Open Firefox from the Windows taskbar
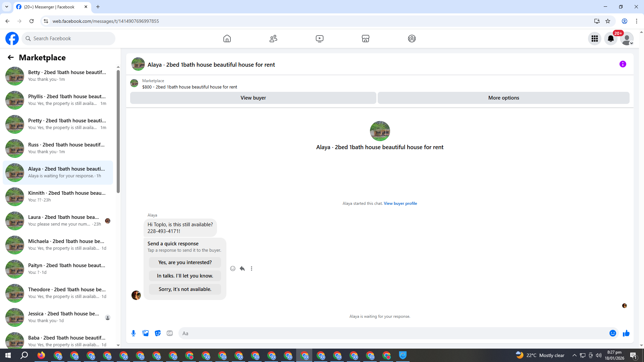Screen dimensions: 644x362 tap(41, 355)
